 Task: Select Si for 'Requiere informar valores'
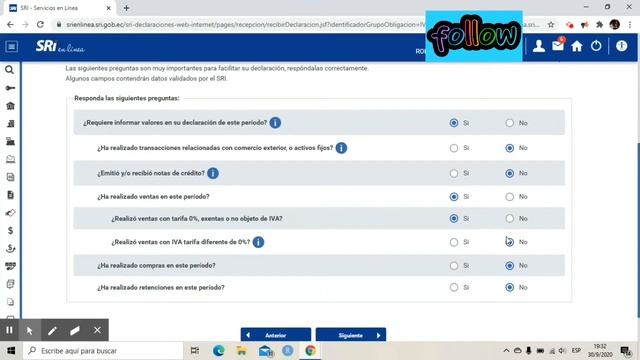(453, 123)
